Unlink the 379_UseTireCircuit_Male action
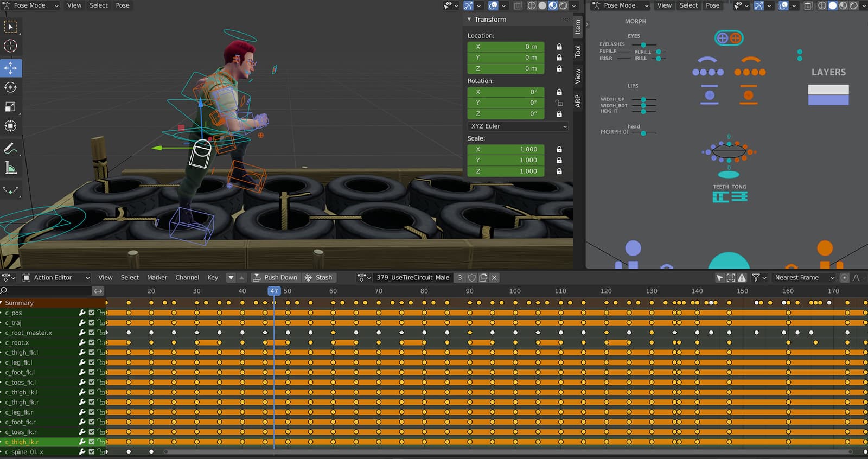The height and width of the screenshot is (459, 868). point(494,277)
